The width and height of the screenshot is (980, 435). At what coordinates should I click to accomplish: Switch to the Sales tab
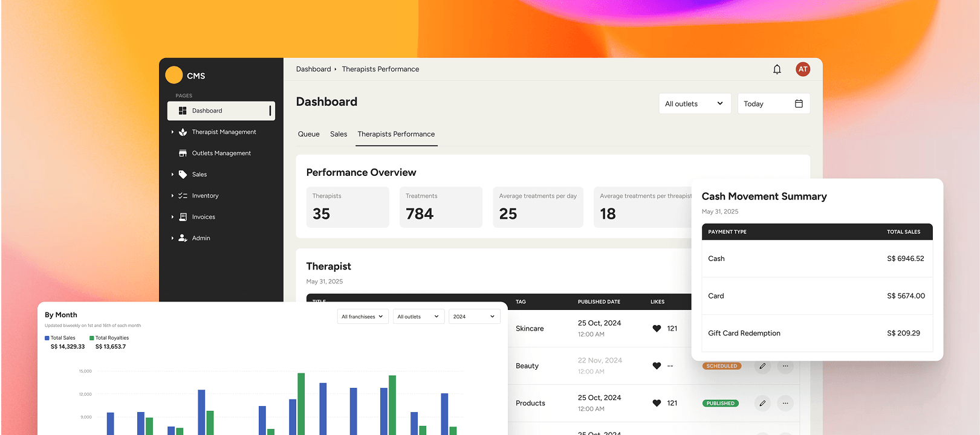[339, 134]
